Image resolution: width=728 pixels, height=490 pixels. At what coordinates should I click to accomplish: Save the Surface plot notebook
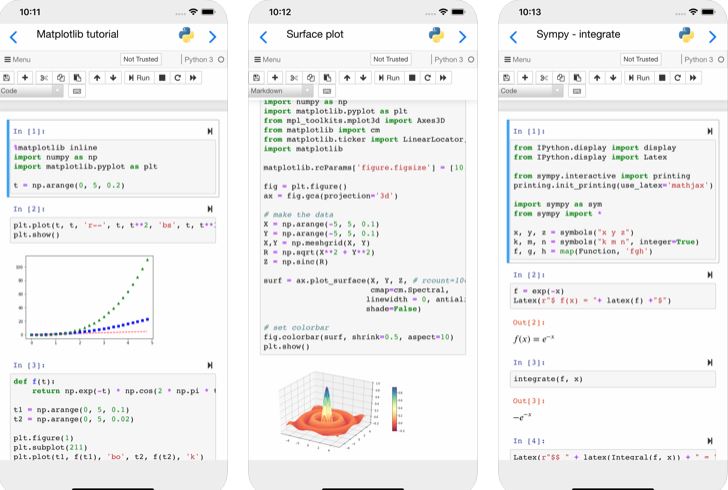(257, 78)
